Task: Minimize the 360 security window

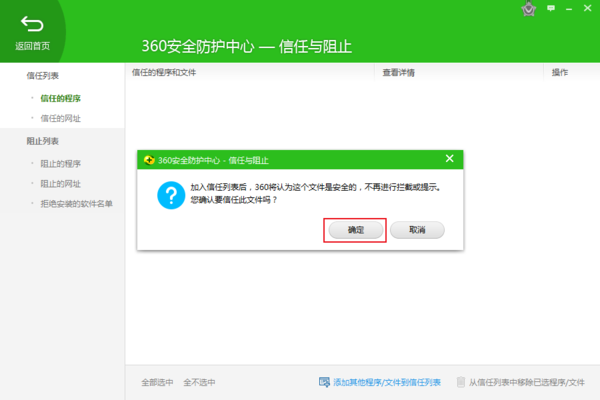Action: [569, 8]
